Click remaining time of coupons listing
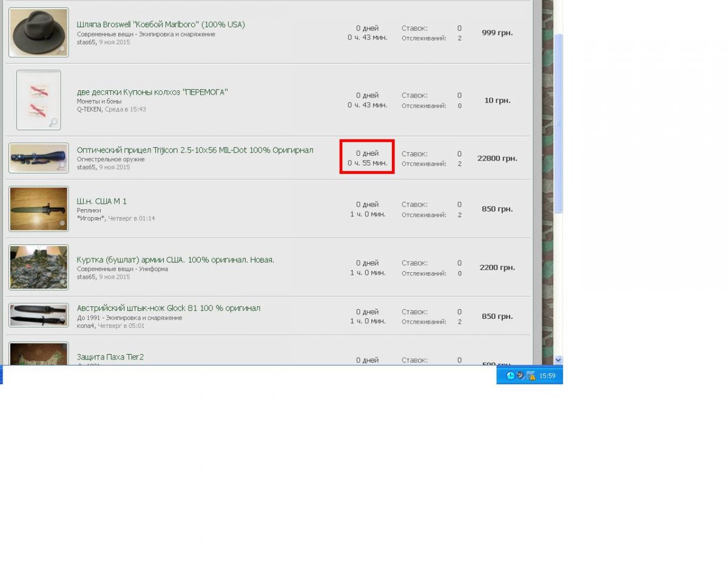The height and width of the screenshot is (582, 728). tap(367, 101)
